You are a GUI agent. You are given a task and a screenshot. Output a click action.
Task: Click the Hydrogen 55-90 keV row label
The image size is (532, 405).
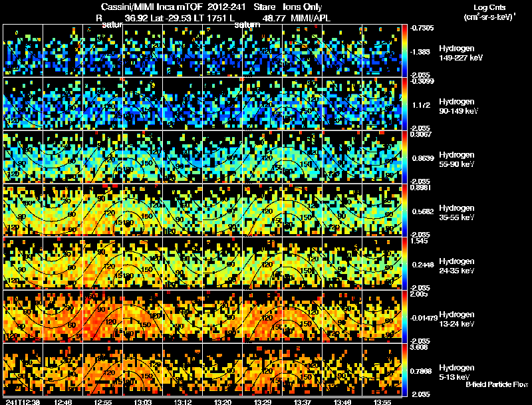[457, 160]
